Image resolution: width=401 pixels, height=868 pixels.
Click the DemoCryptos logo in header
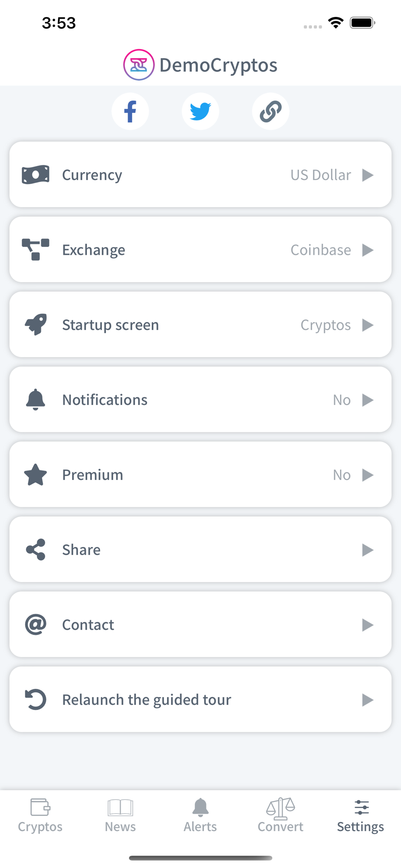click(x=139, y=65)
